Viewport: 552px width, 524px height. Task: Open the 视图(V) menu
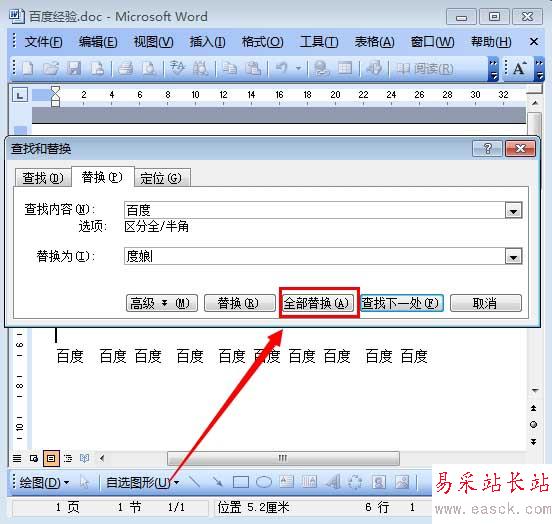(153, 42)
